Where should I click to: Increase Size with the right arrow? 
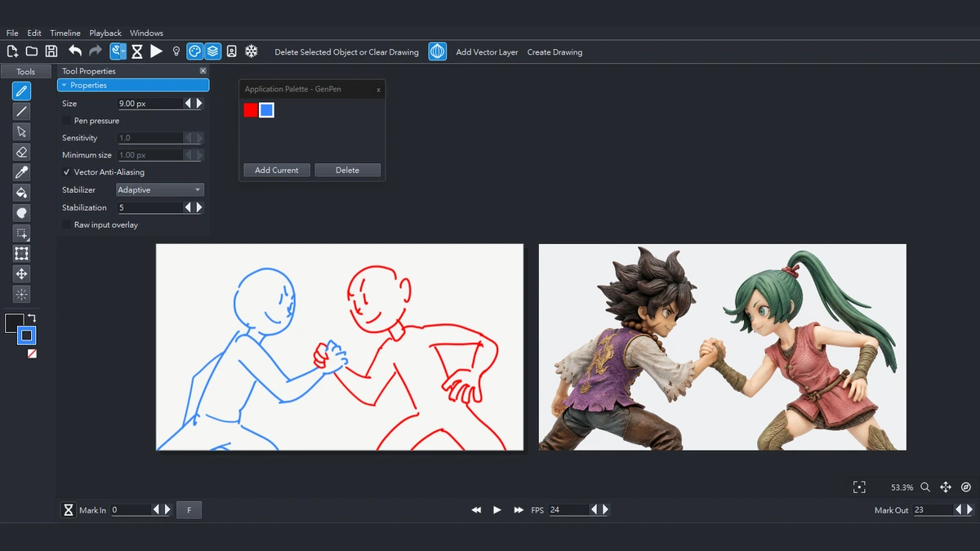198,104
